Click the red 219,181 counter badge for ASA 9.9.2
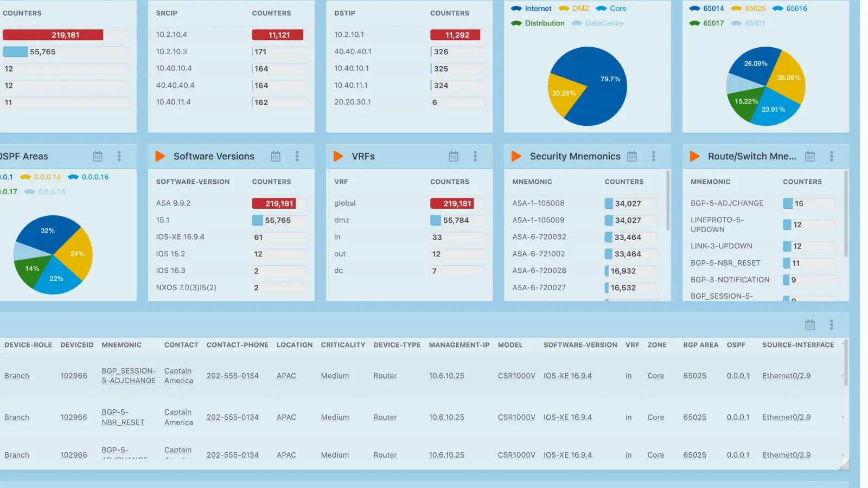The image size is (868, 488). (274, 203)
